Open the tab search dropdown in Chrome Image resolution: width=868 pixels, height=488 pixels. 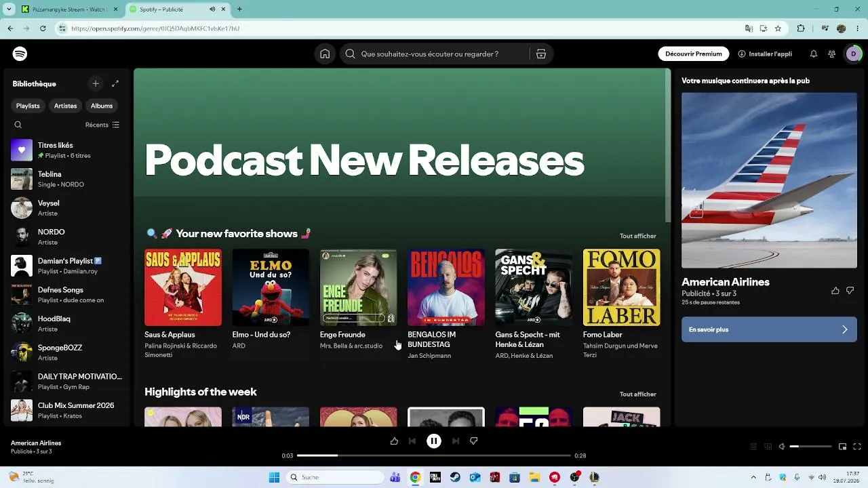9,9
